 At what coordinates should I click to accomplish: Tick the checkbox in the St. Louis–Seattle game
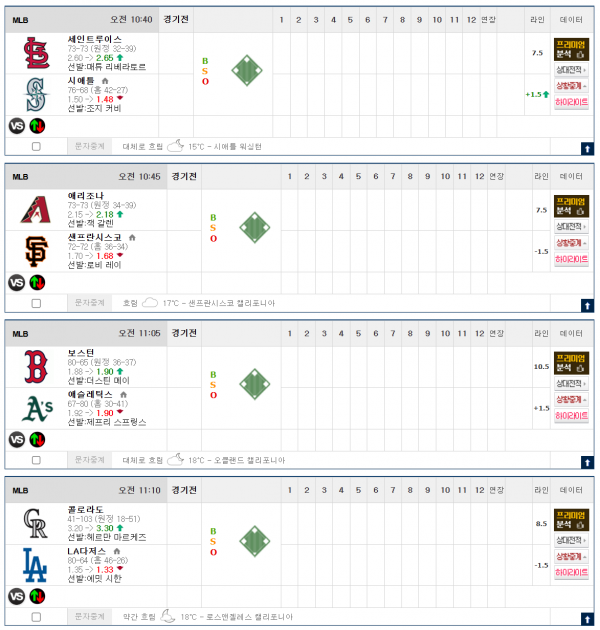coord(36,147)
